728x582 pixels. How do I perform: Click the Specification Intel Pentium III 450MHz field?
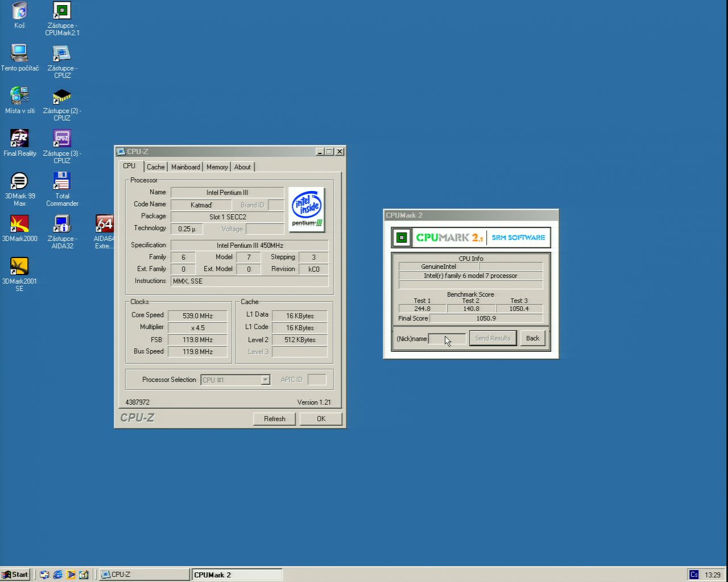point(250,246)
